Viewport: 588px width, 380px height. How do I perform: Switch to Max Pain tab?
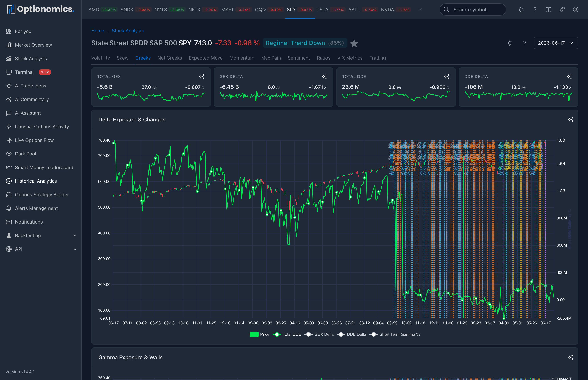pos(271,58)
